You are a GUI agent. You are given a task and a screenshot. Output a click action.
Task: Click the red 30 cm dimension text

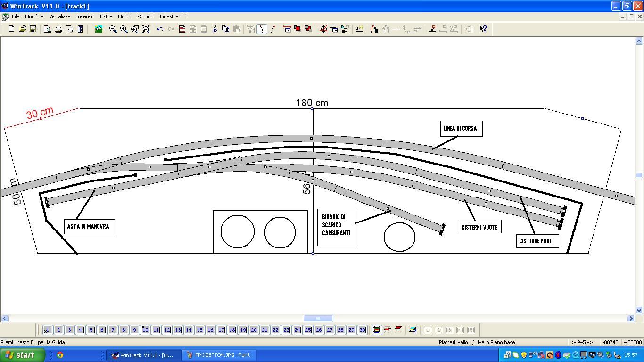40,113
